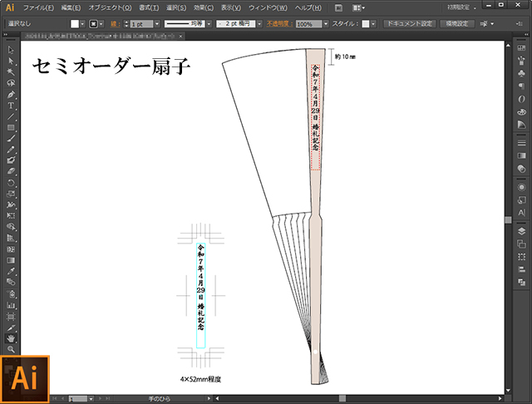
Task: Select the Slice tool
Action: [11, 328]
